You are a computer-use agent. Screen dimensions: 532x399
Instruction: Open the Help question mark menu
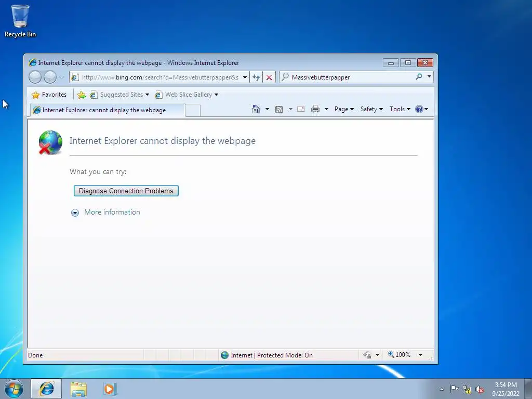pos(421,109)
